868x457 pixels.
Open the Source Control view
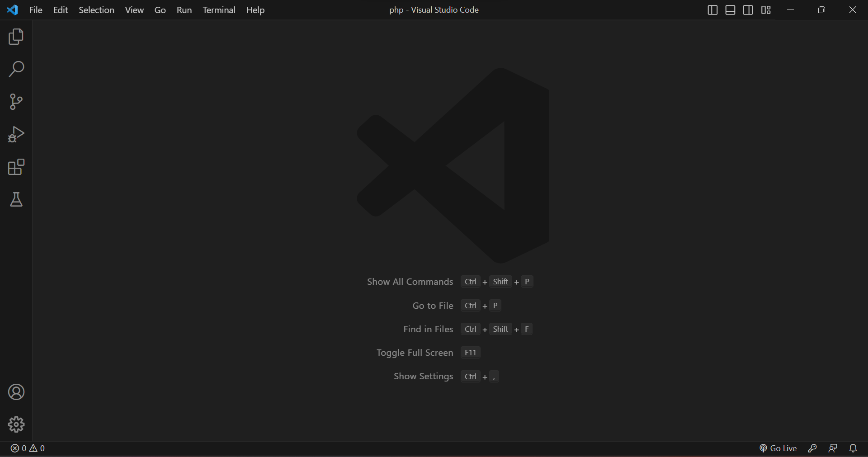[16, 102]
